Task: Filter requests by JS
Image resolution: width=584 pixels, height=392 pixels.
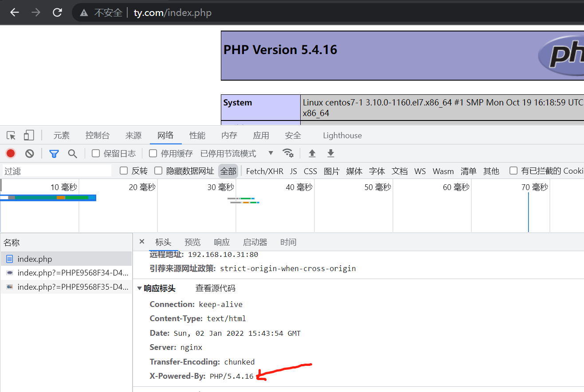Action: [294, 171]
